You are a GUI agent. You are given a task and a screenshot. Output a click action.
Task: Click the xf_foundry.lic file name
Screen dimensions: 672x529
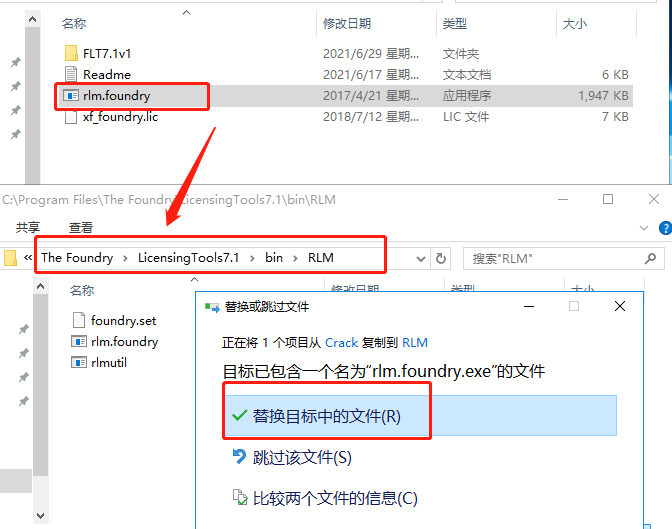pos(120,117)
